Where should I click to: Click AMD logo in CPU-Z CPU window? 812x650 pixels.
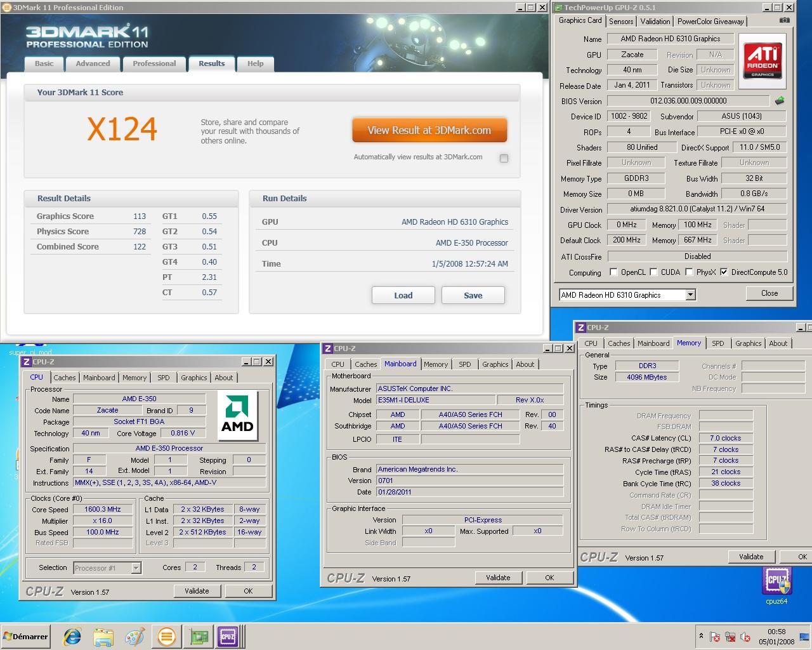click(x=237, y=415)
